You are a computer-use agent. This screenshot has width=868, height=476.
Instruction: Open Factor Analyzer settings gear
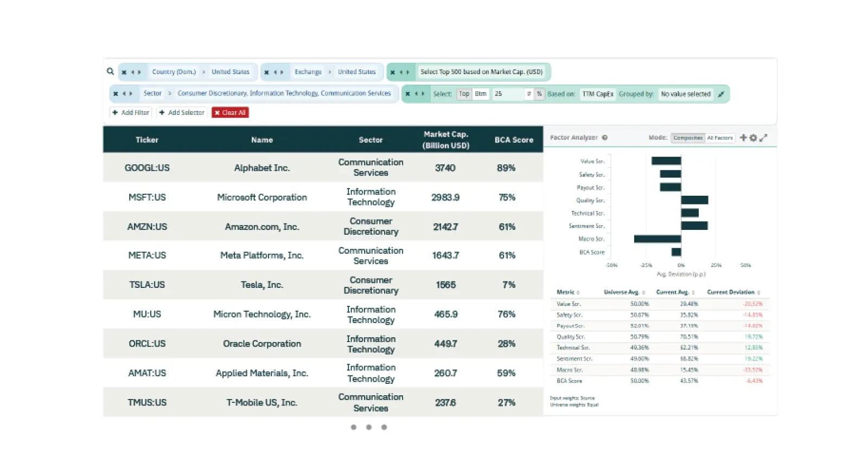[x=753, y=138]
